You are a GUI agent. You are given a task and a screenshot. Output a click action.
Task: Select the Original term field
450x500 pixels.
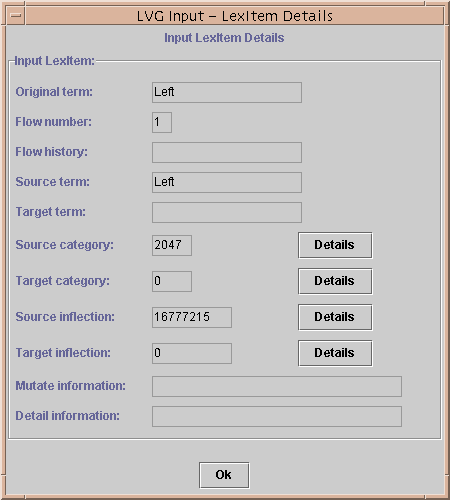tap(227, 92)
